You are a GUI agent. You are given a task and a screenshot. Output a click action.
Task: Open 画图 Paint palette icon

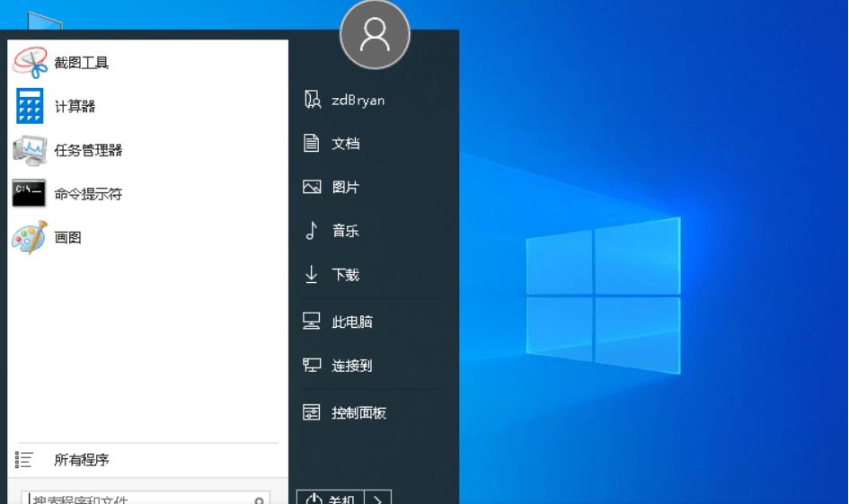[x=30, y=238]
